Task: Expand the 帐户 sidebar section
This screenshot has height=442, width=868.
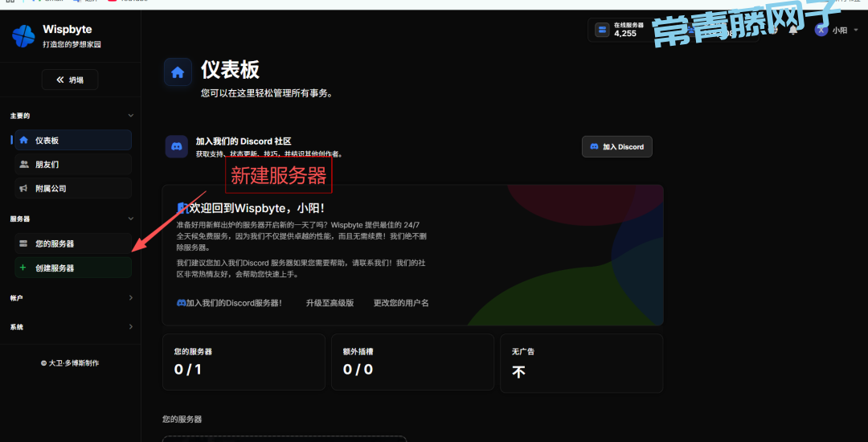Action: click(131, 298)
